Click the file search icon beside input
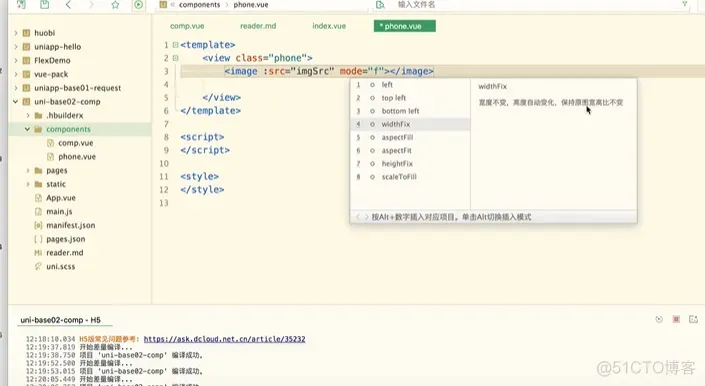The height and width of the screenshot is (386, 705). (380, 4)
